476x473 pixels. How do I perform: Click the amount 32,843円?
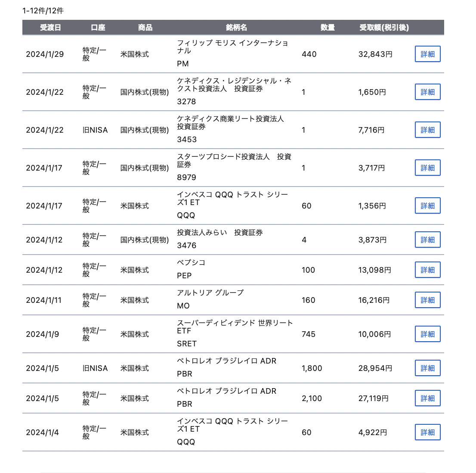(x=375, y=54)
